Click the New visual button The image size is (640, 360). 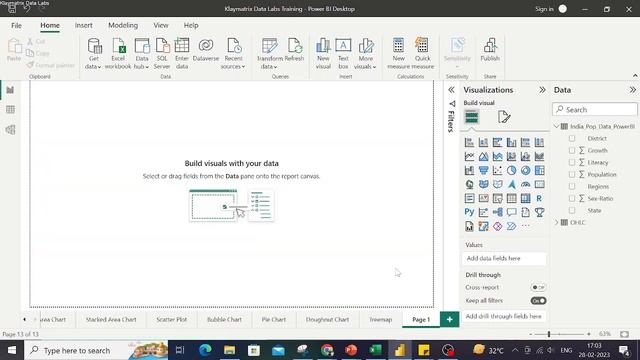pos(323,54)
